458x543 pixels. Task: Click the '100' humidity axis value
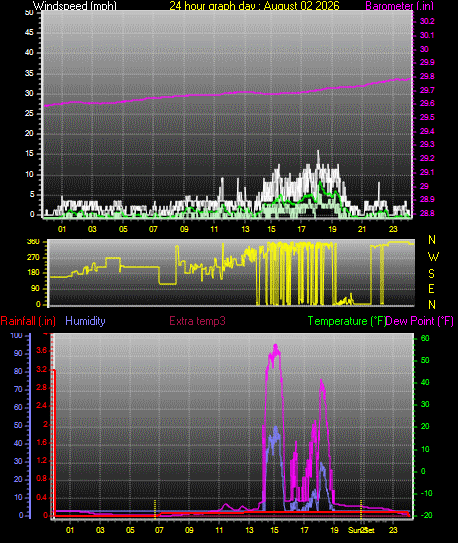(x=16, y=335)
